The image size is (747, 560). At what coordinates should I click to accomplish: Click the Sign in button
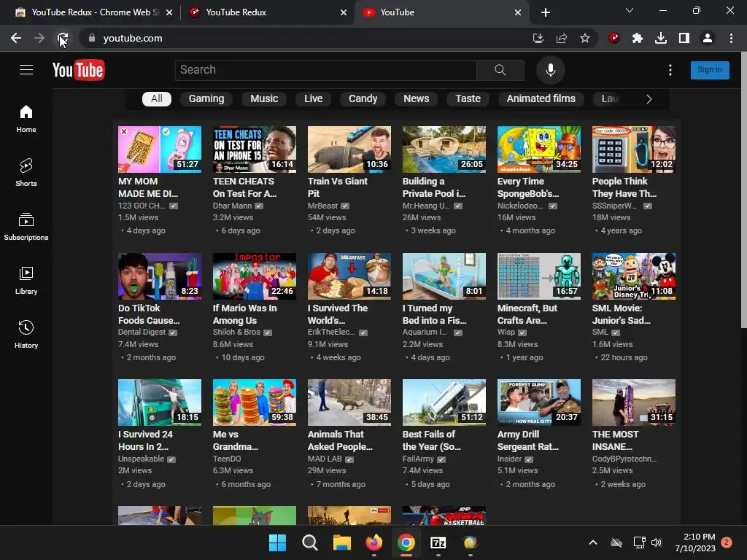pos(710,70)
